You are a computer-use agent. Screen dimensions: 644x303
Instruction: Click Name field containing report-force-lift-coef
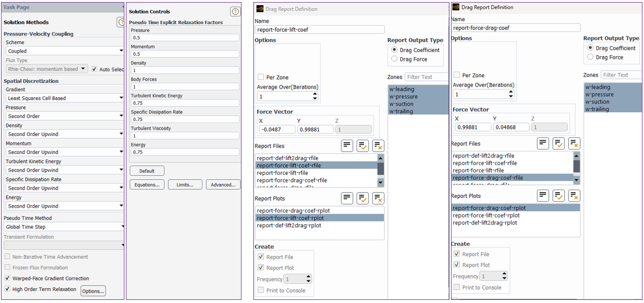coord(319,30)
